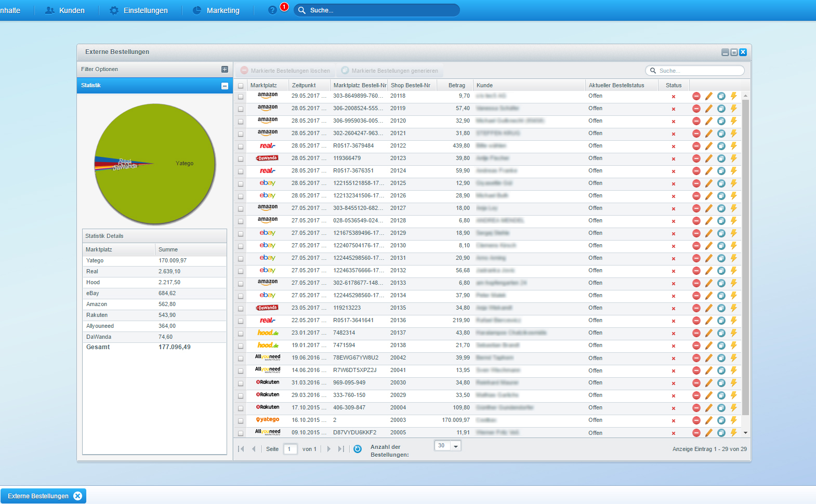
Task: Open the Einstellungen menu
Action: pos(139,10)
